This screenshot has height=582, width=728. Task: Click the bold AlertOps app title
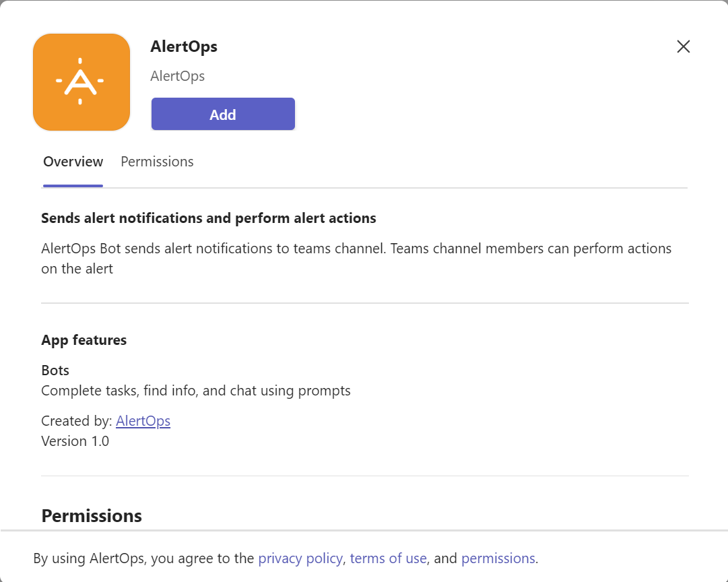183,46
